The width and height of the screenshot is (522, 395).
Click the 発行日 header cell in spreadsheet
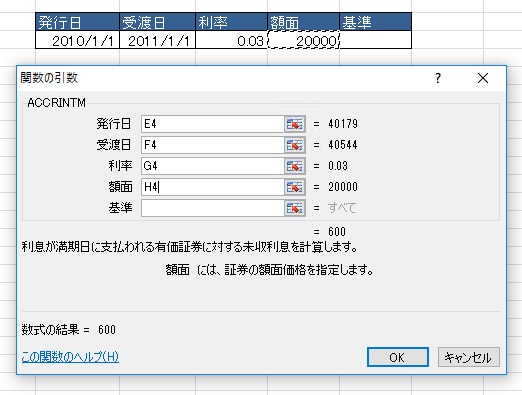point(77,22)
